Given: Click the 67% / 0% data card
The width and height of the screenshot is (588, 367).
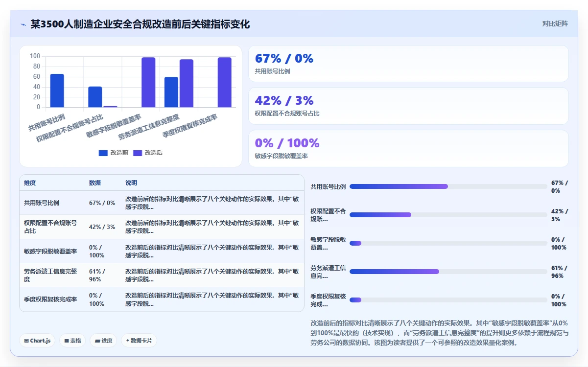Looking at the screenshot, I should pyautogui.click(x=408, y=64).
